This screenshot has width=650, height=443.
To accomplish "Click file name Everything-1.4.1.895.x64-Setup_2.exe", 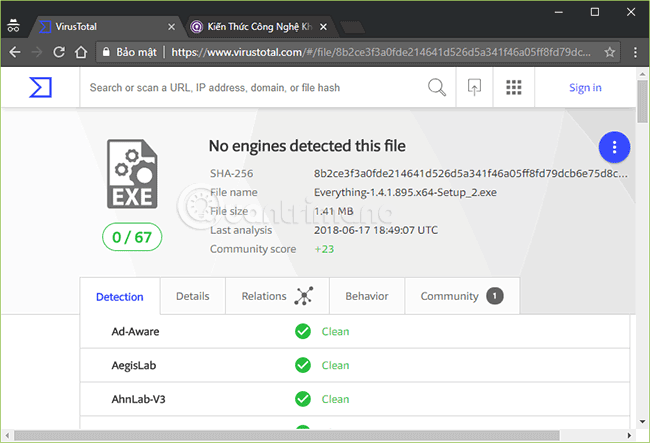I will coord(405,192).
